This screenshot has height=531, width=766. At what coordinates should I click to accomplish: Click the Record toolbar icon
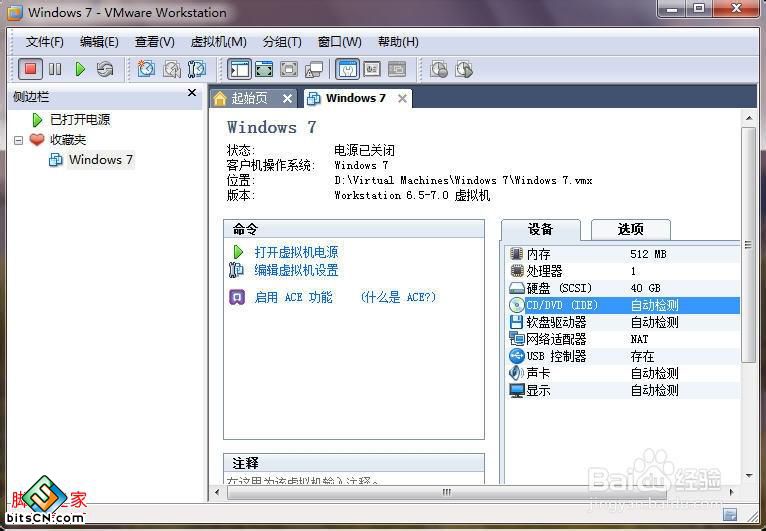coord(439,69)
